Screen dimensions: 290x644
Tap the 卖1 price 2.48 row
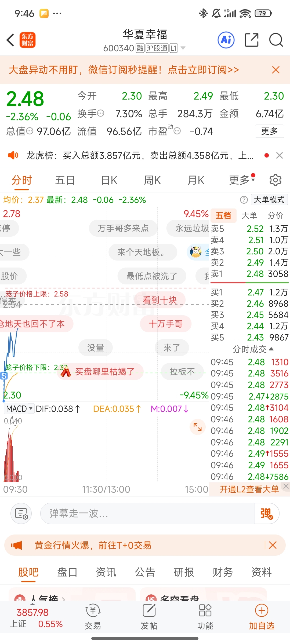click(x=249, y=274)
